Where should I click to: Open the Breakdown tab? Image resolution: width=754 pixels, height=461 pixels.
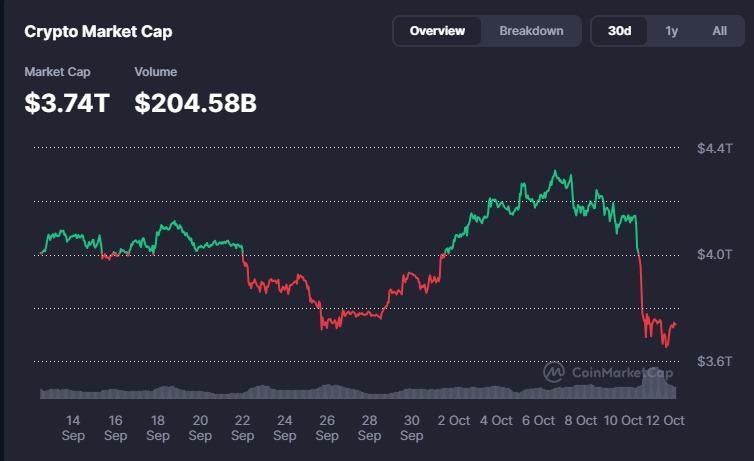pos(531,31)
